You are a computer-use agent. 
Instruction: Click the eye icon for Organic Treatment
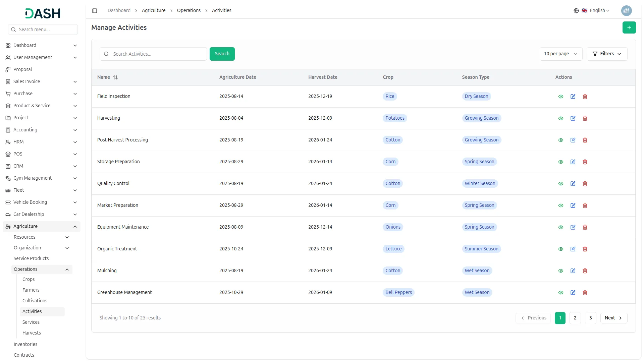560,249
